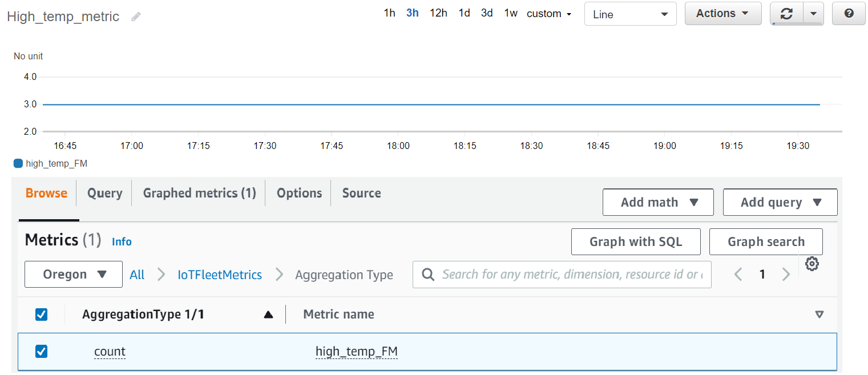Click the Graph search button

(766, 241)
